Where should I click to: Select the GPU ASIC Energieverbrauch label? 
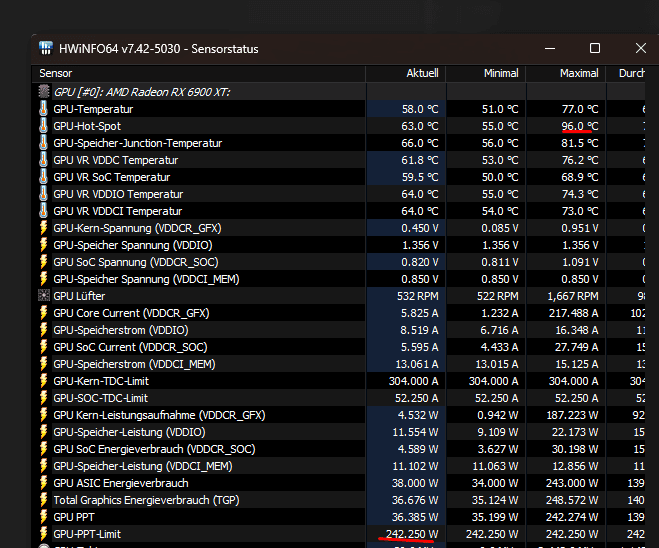[121, 483]
